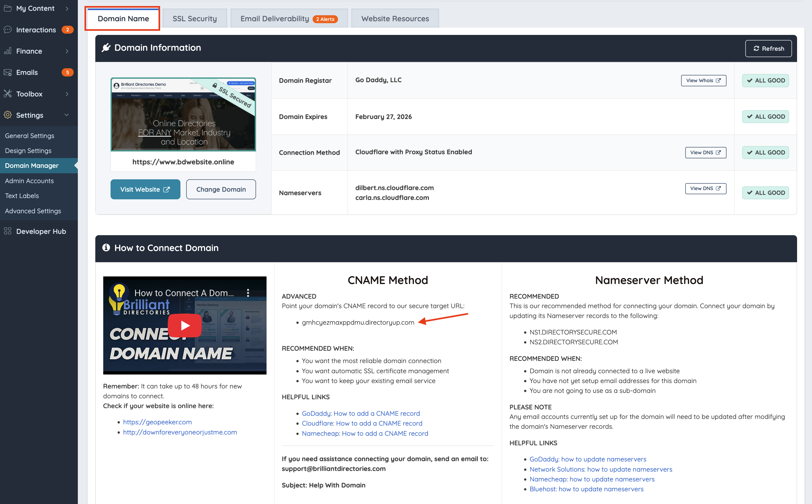This screenshot has height=504, width=812.
Task: Expand the Toolbox submenu arrow
Action: (67, 94)
